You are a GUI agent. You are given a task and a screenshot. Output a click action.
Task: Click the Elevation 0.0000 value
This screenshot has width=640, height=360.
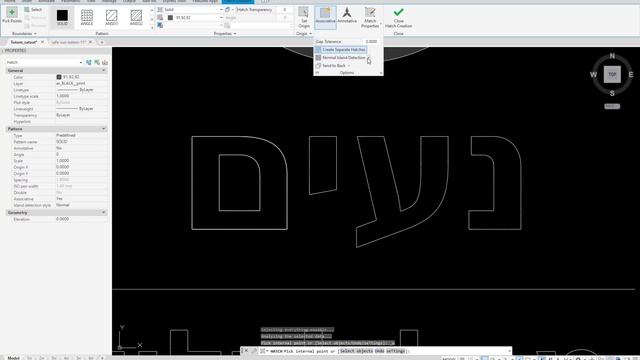(x=81, y=219)
